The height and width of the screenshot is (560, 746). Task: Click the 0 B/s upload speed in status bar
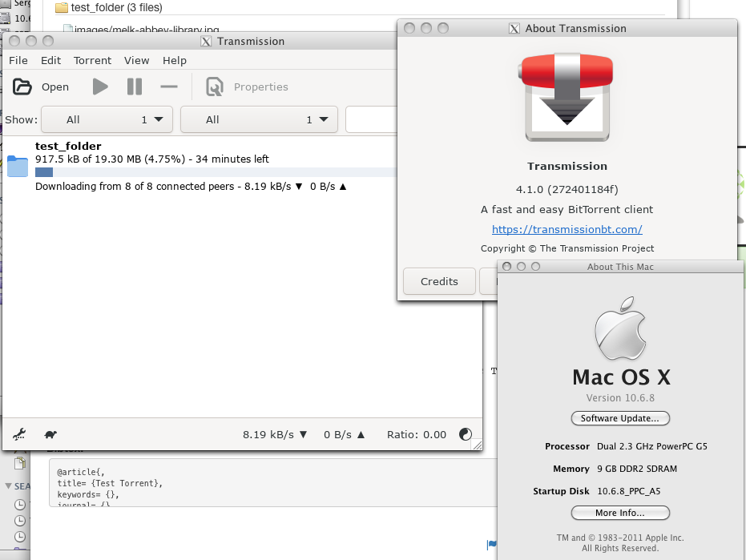344,434
